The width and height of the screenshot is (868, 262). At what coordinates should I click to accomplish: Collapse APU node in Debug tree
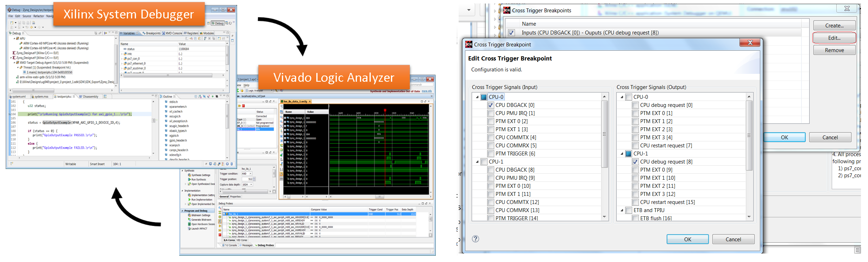14,38
